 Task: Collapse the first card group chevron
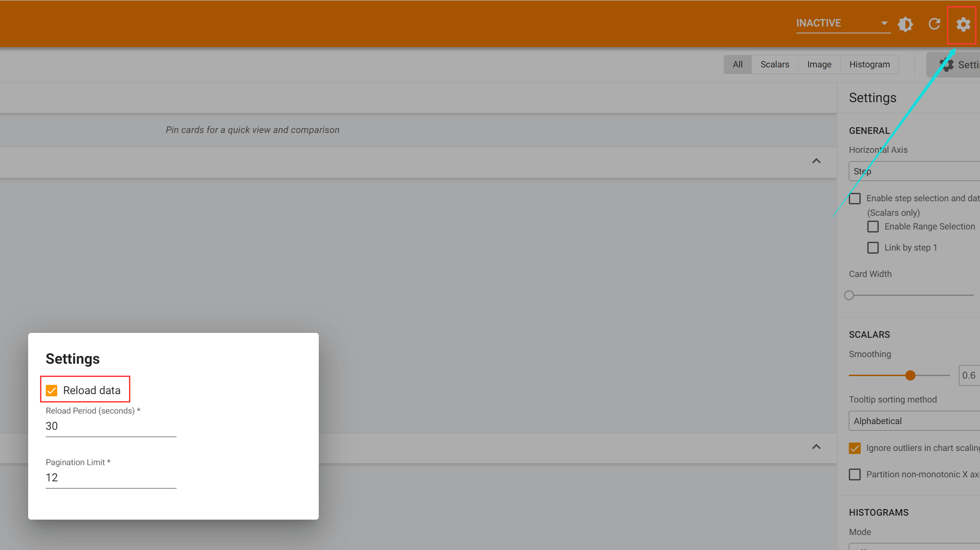816,161
